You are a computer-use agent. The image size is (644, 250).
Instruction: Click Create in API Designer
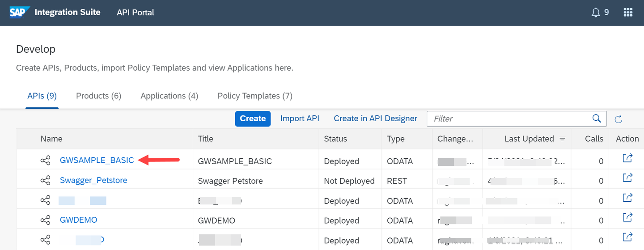coord(375,119)
